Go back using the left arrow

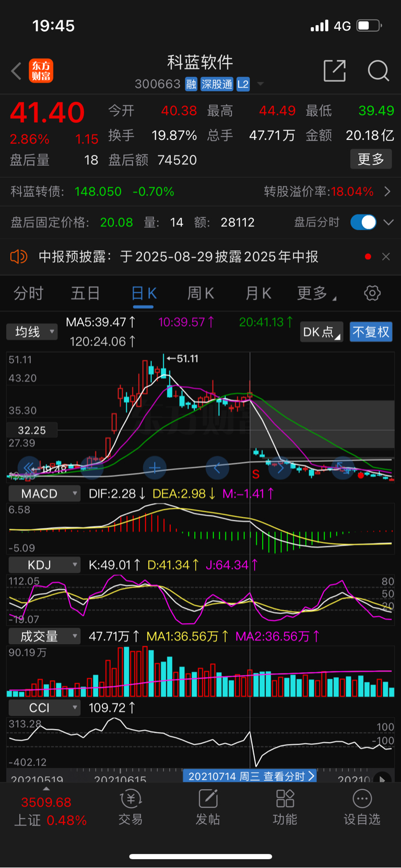[x=16, y=71]
